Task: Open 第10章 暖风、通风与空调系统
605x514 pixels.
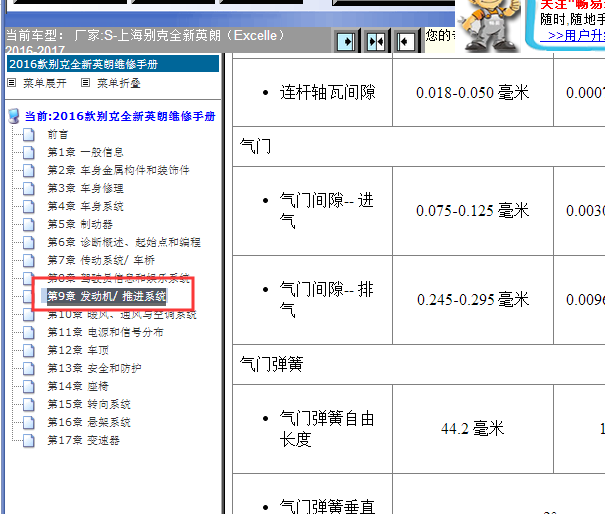Action: 122,315
